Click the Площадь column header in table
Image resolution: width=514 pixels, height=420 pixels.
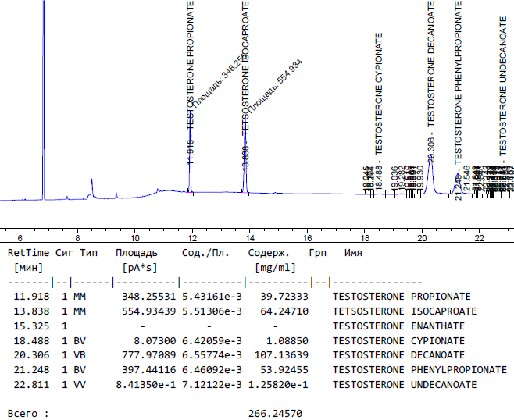tap(137, 254)
